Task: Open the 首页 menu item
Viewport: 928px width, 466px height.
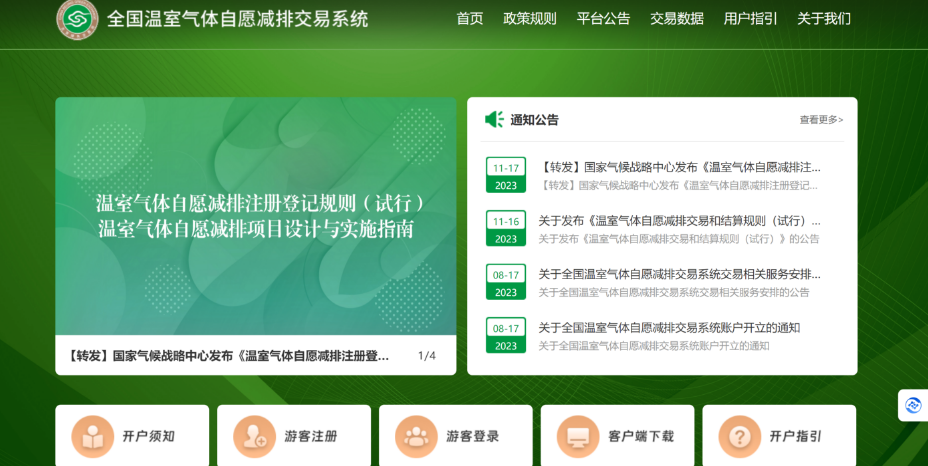Action: pyautogui.click(x=470, y=19)
